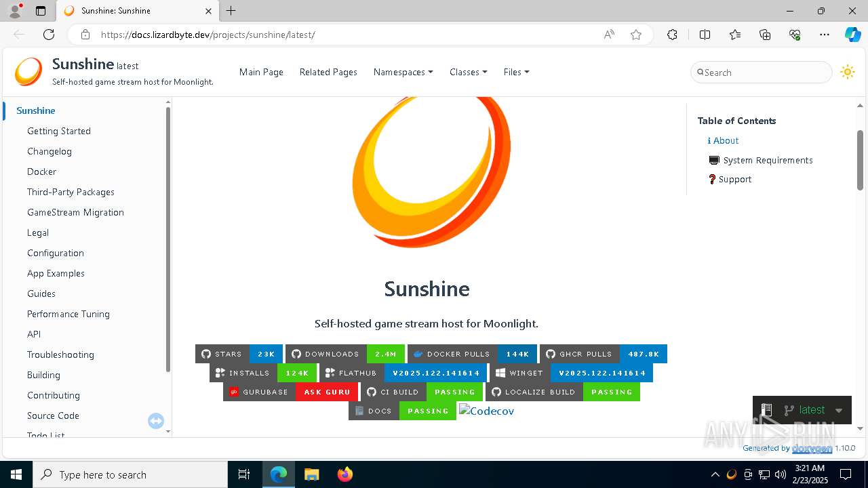Click the browser refresh button

(x=49, y=35)
